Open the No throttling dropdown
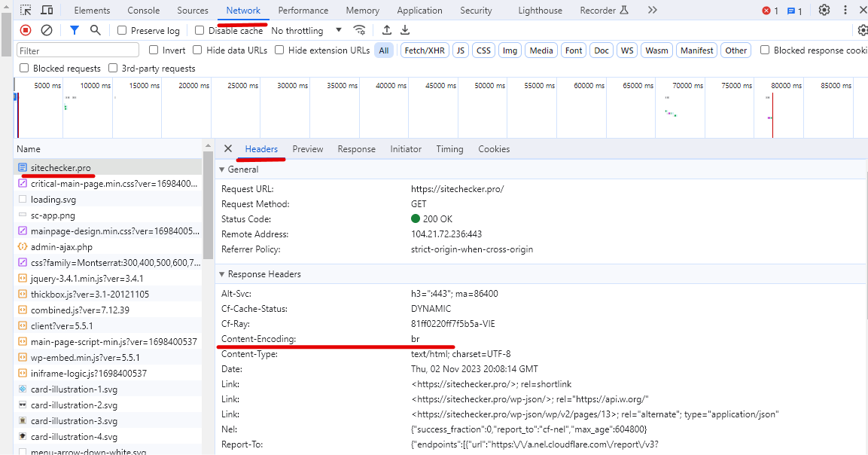Screen dimensions: 868x455 click(x=306, y=30)
